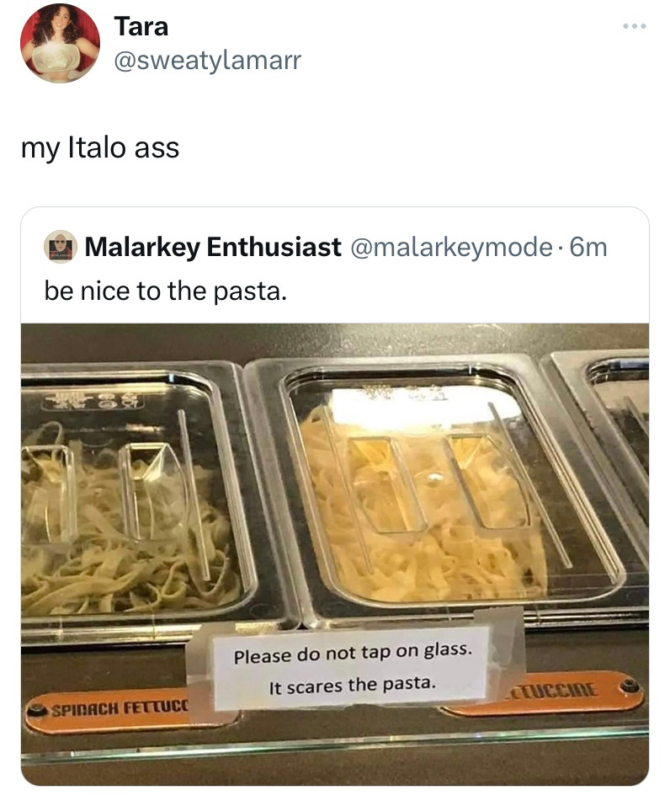Open the @sweatylamarr handle link
This screenshot has height=812, width=670.
click(207, 60)
